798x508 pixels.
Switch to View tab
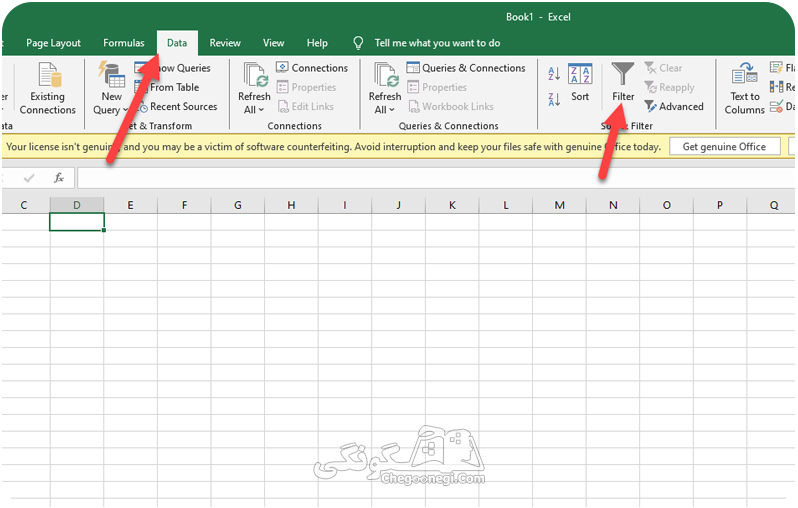[273, 43]
